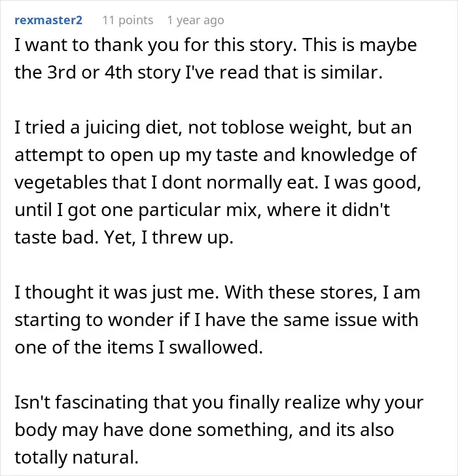Open the rexmaster2 user profile link
Screen dimensions: 458x476
(x=48, y=20)
